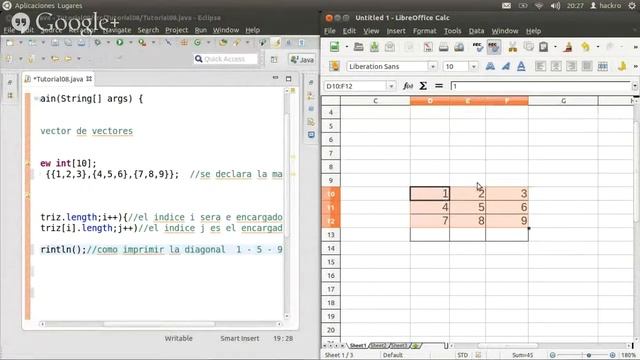This screenshot has width=640, height=360.
Task: Toggle Align Right in Calc
Action: pos(571,66)
